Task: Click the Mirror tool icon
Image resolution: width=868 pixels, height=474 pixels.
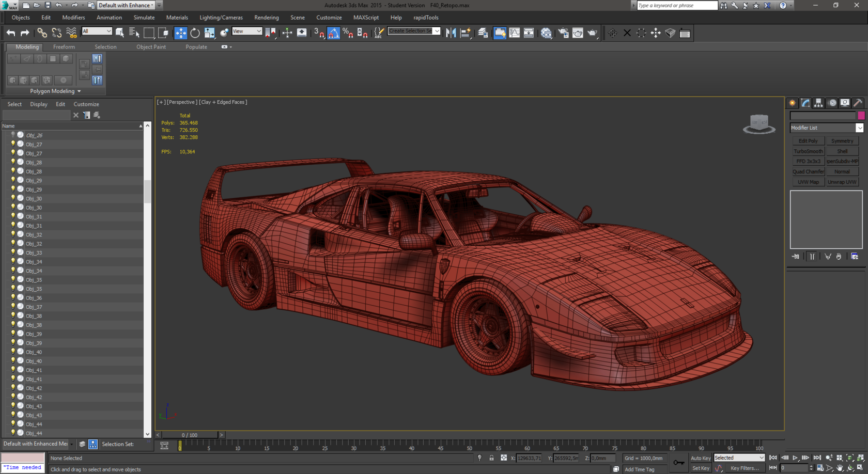Action: click(x=451, y=33)
